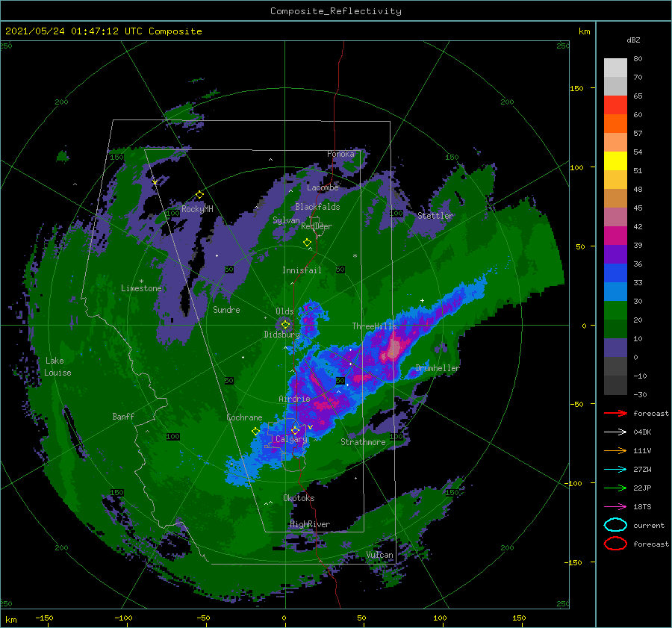The image size is (672, 628).
Task: Click the Banff label
Action: click(x=123, y=416)
